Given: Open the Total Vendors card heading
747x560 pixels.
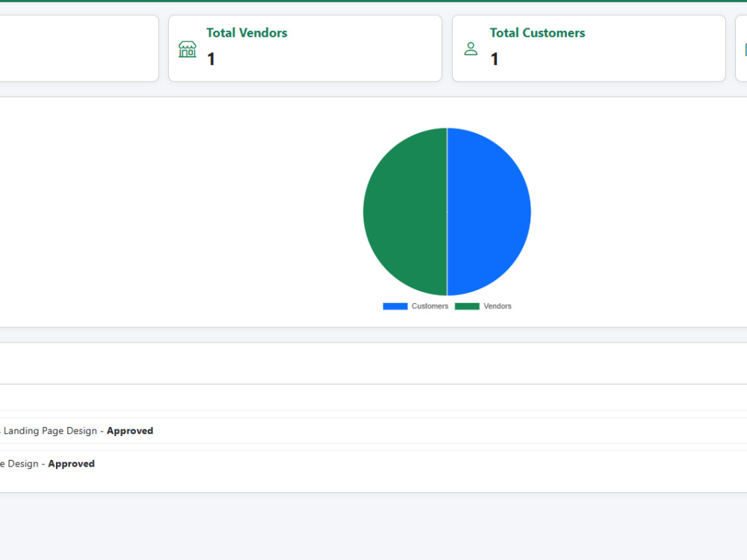Looking at the screenshot, I should click(247, 33).
